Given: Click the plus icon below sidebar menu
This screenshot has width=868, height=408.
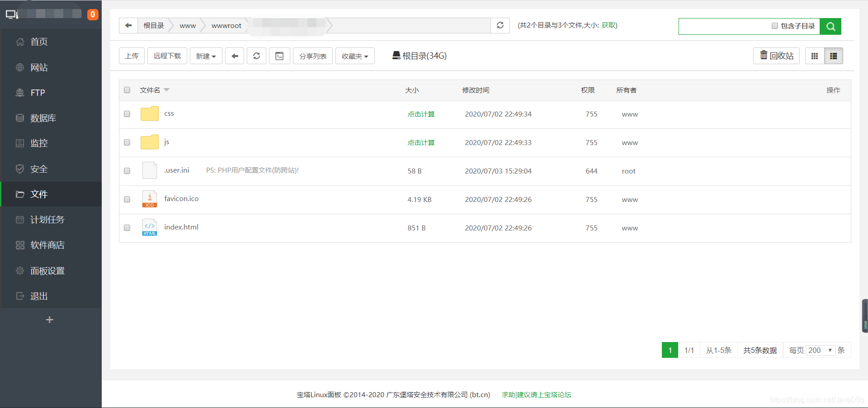Looking at the screenshot, I should [x=50, y=320].
